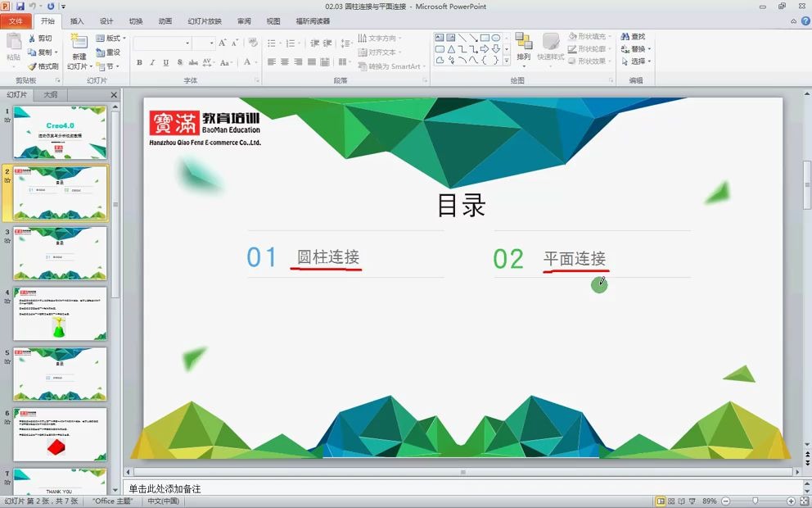
Task: Click Shape Effects (形状效果)
Action: [x=587, y=61]
